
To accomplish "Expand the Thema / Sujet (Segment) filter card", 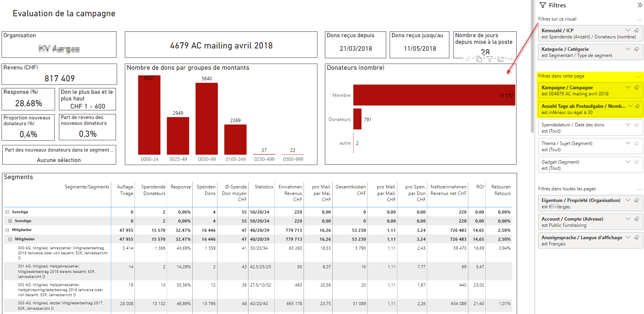I will click(x=628, y=143).
